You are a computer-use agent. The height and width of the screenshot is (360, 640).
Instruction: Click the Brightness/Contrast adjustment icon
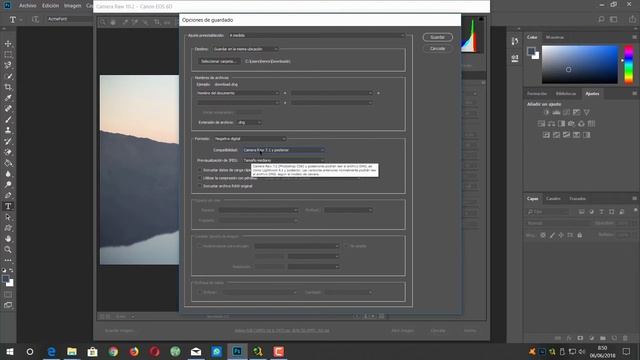(x=546, y=112)
